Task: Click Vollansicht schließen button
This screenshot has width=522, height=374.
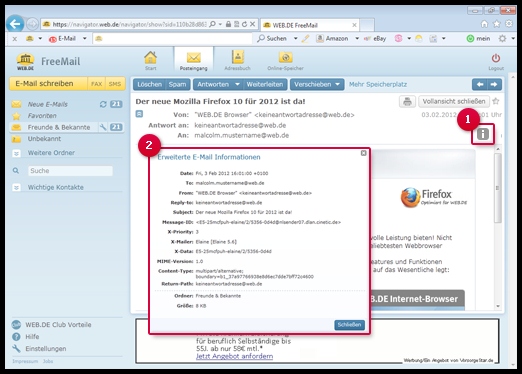Action: (x=454, y=101)
